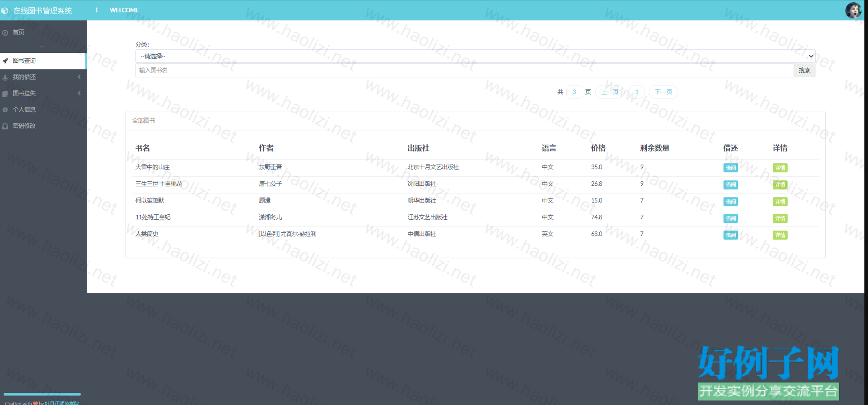Click the 搜索 search button
Viewport: 868px width, 405px height.
pyautogui.click(x=804, y=70)
